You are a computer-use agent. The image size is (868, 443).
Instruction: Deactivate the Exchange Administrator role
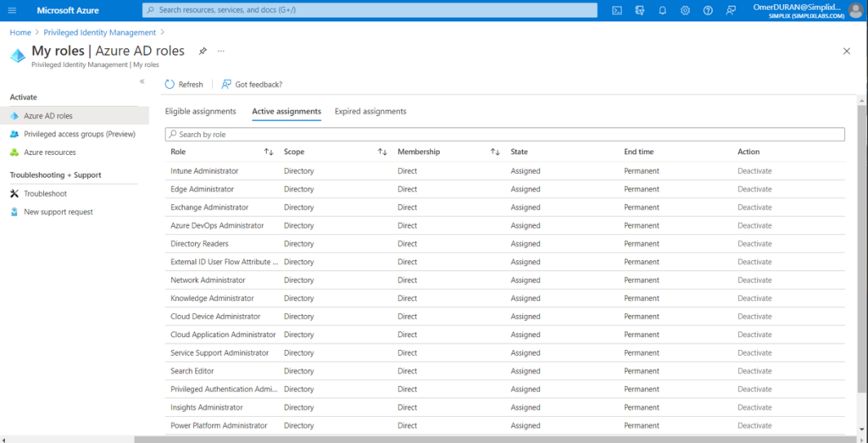pyautogui.click(x=754, y=208)
